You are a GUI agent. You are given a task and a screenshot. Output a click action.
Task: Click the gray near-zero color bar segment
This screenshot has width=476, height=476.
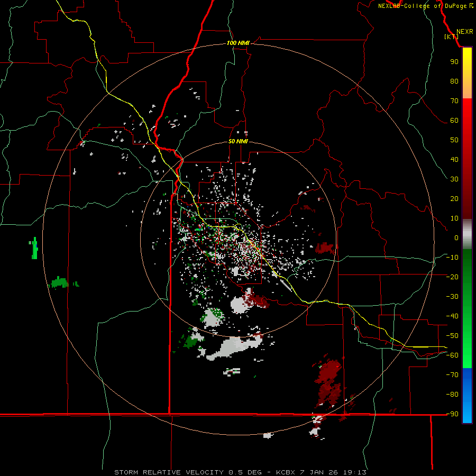coord(467,234)
